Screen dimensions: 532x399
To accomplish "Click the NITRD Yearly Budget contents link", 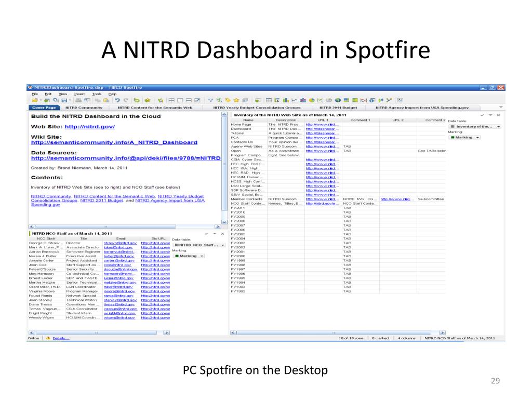I will pyautogui.click(x=180, y=196).
